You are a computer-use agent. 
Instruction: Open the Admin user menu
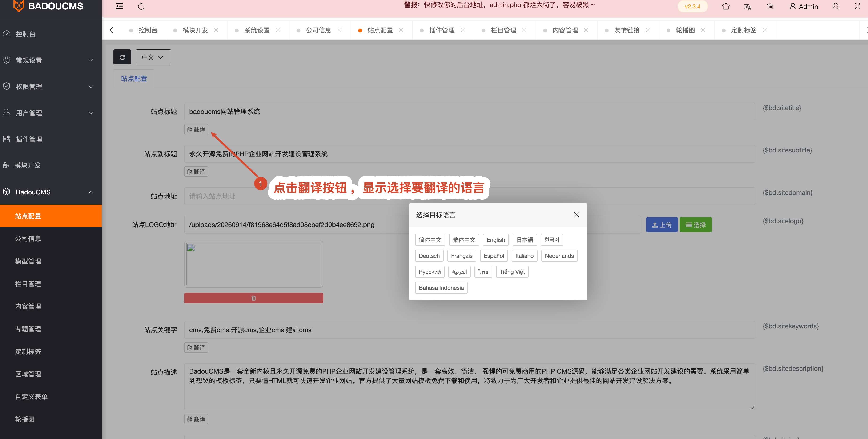tap(804, 6)
